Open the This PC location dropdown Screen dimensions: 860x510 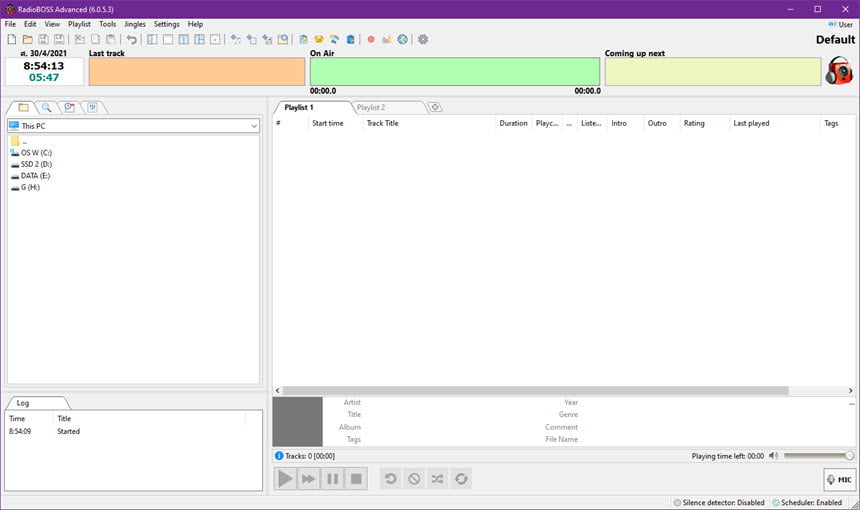[x=133, y=126]
